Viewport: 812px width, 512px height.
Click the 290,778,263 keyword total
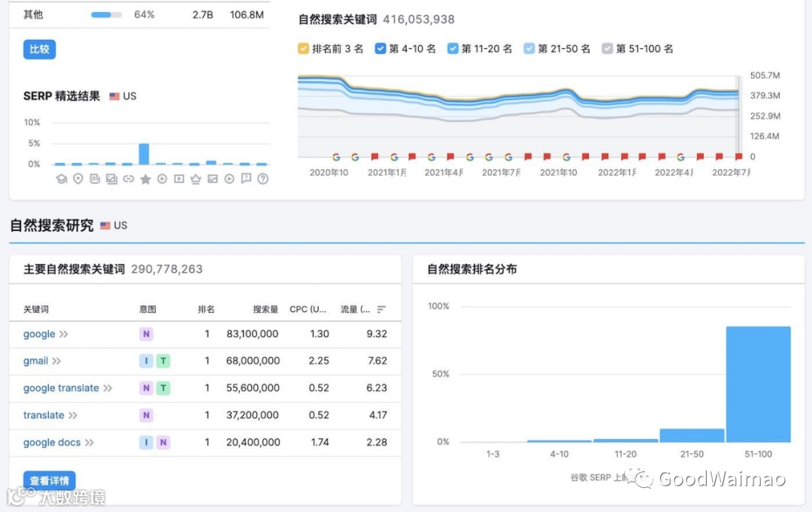pyautogui.click(x=167, y=269)
